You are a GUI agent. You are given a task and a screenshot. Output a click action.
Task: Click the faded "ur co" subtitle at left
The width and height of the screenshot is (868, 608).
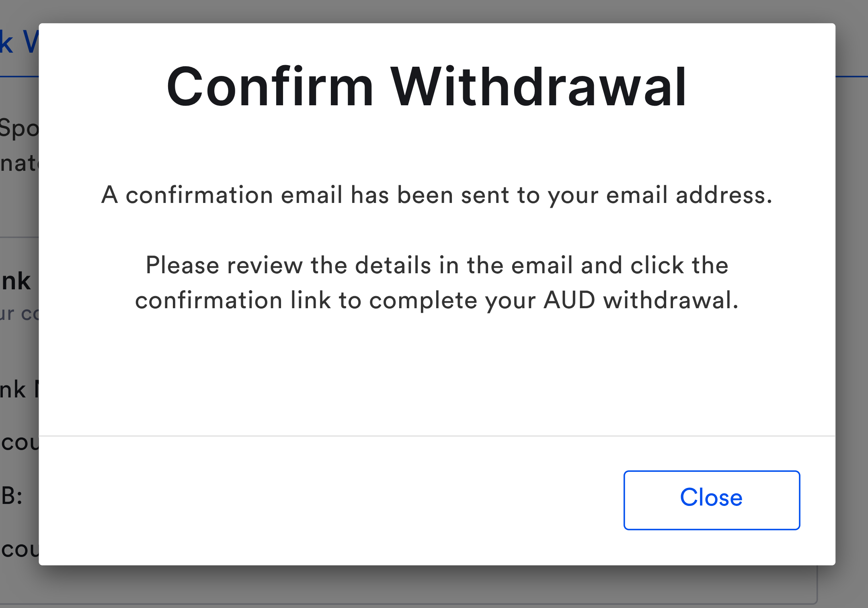18,314
